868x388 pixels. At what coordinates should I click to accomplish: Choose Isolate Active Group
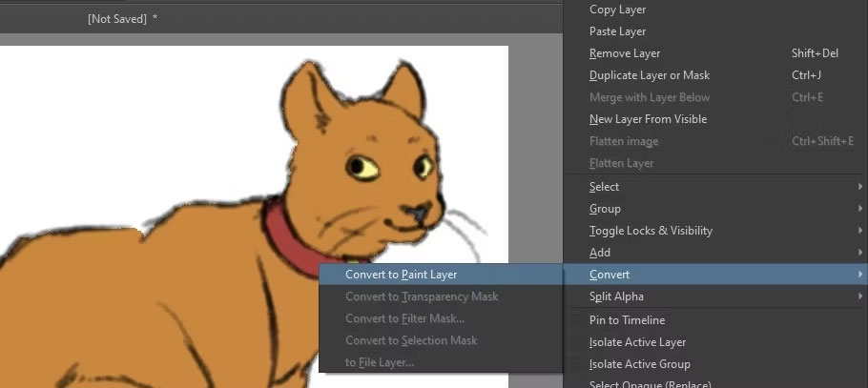click(715, 364)
